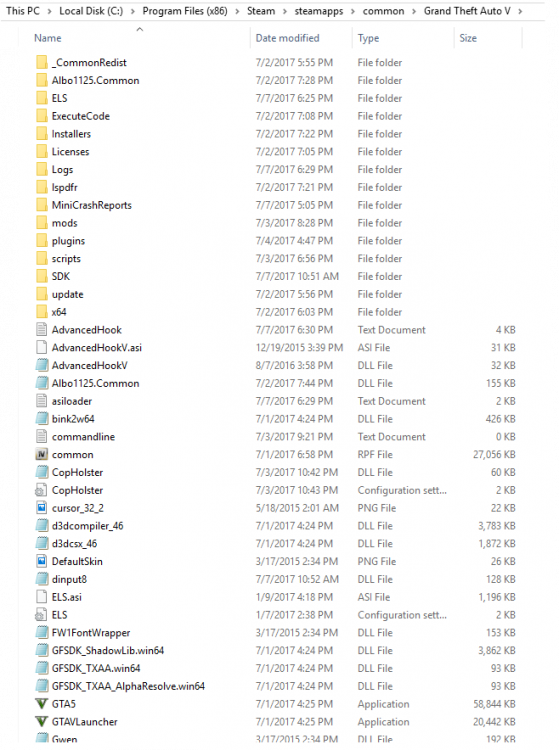559x750 pixels.
Task: Select the ELS.asi file icon
Action: tap(42, 597)
